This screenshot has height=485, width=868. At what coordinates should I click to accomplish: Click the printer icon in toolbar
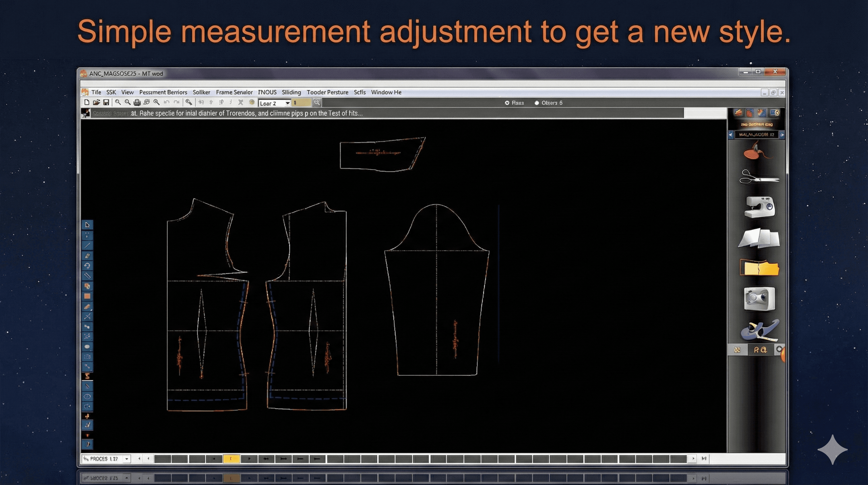coord(137,102)
